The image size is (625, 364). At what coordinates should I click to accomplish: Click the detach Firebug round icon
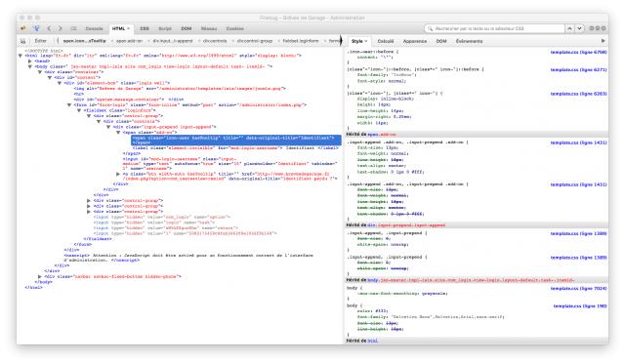tap(598, 28)
